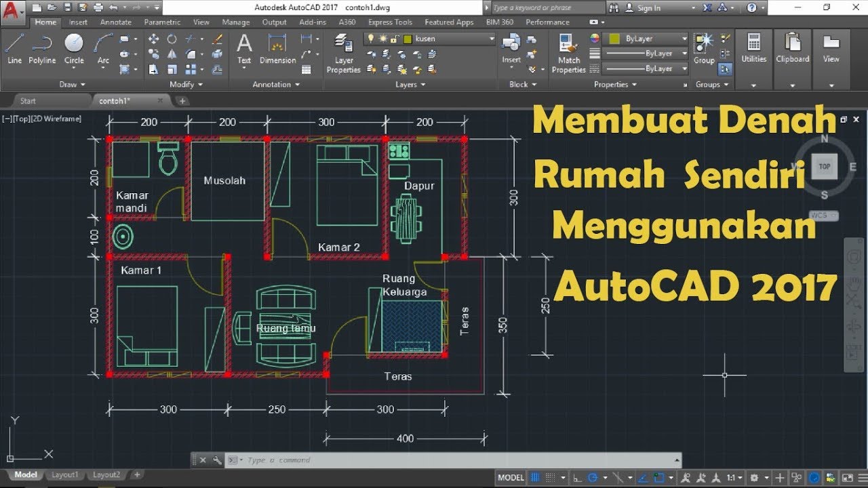This screenshot has width=868, height=488.
Task: Toggle hardware acceleration in status bar
Action: pyautogui.click(x=814, y=478)
